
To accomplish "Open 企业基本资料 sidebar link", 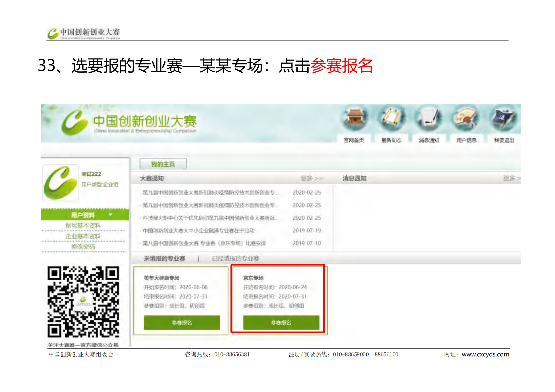I will point(83,236).
